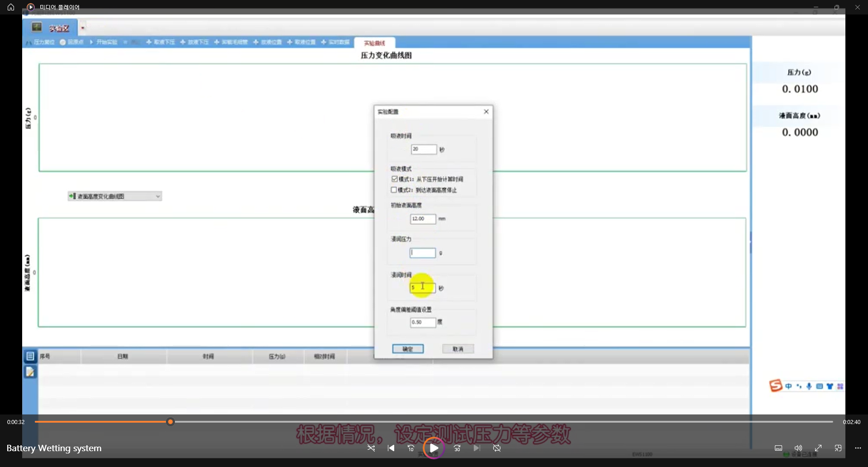Click 放液位置 in the toolbar
This screenshot has width=868, height=467.
[x=267, y=42]
